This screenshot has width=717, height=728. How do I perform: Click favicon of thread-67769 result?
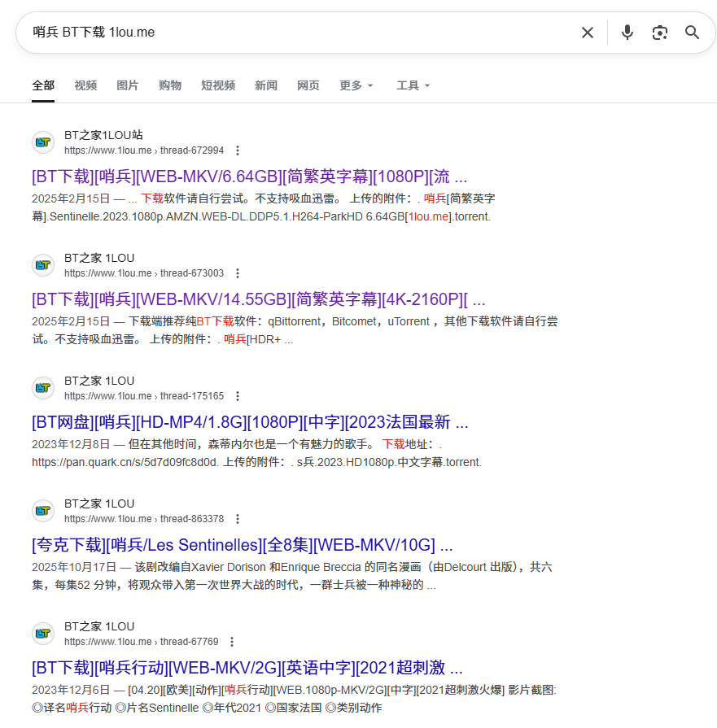tap(43, 634)
